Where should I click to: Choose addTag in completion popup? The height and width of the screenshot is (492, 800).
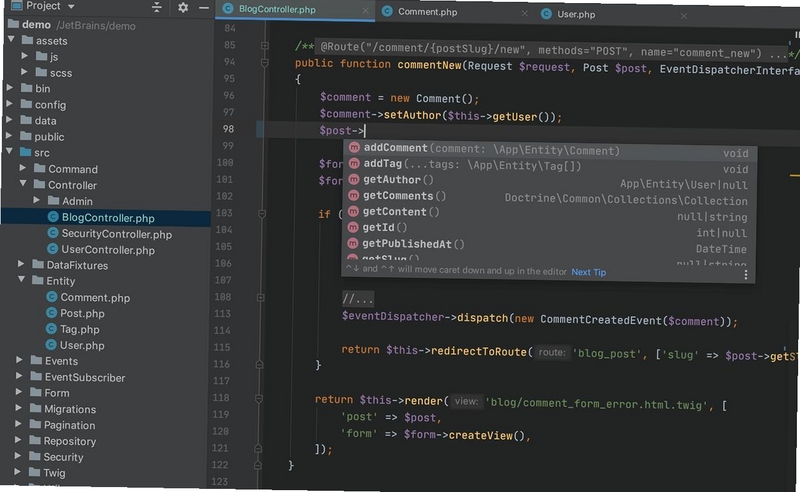549,166
